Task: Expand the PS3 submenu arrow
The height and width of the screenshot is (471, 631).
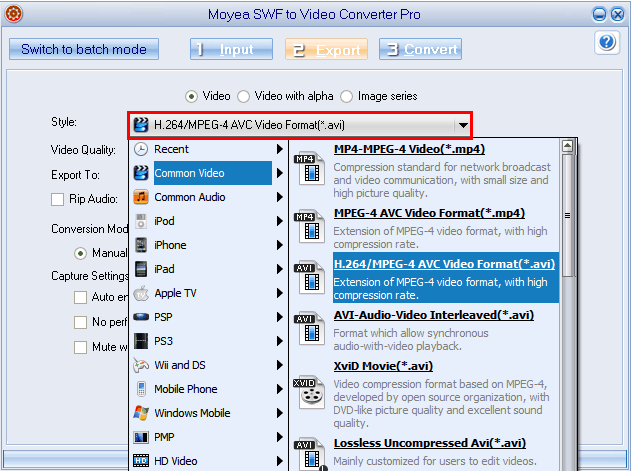Action: (x=280, y=341)
